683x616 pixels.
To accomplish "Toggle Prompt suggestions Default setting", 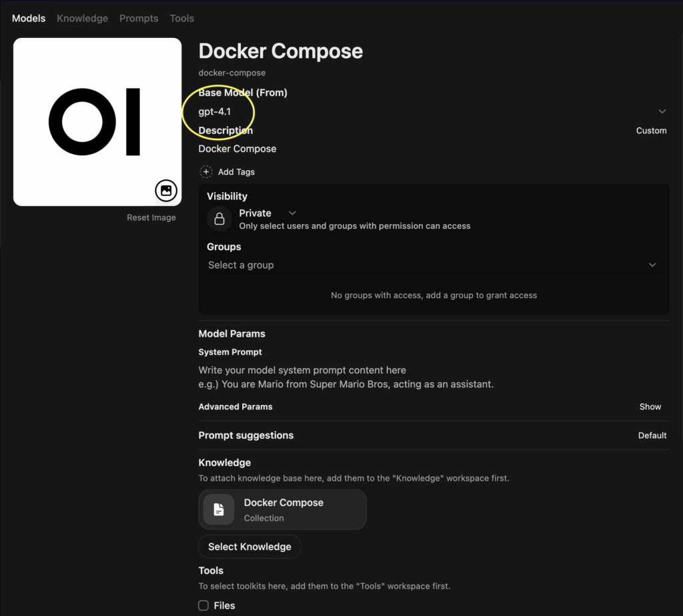I will [652, 435].
